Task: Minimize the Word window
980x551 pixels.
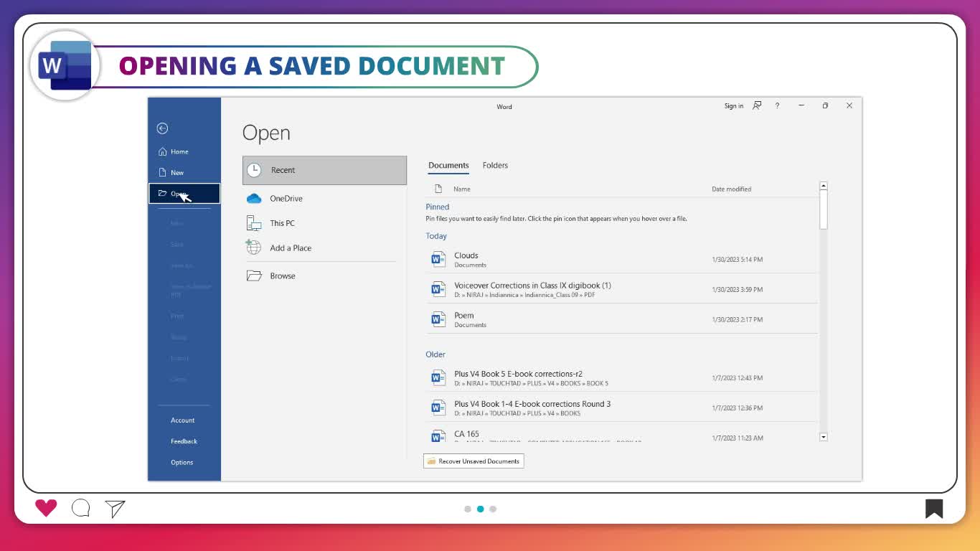Action: point(801,105)
